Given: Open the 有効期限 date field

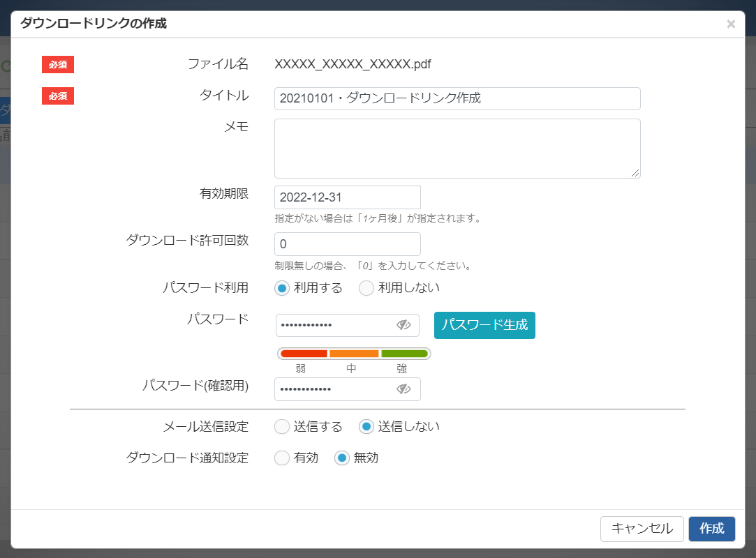Looking at the screenshot, I should tap(347, 197).
